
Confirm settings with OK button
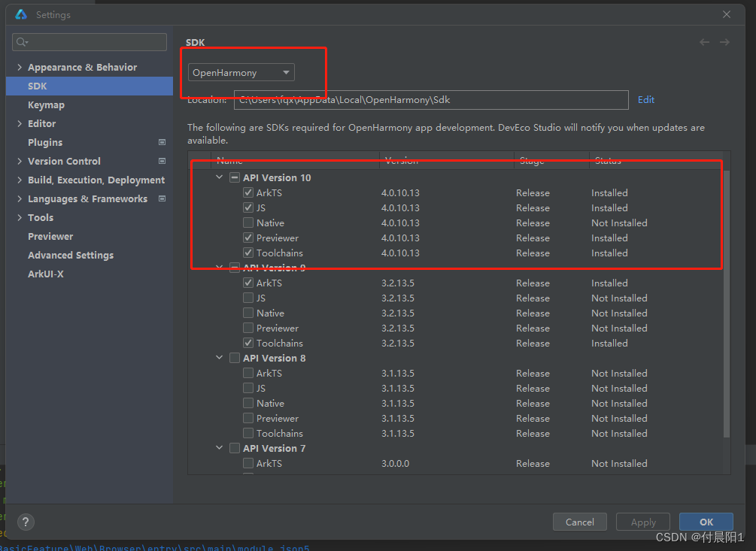click(706, 522)
